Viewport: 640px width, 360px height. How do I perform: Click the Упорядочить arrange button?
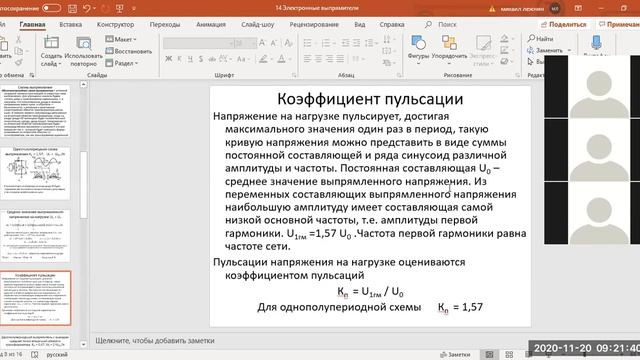[x=449, y=49]
